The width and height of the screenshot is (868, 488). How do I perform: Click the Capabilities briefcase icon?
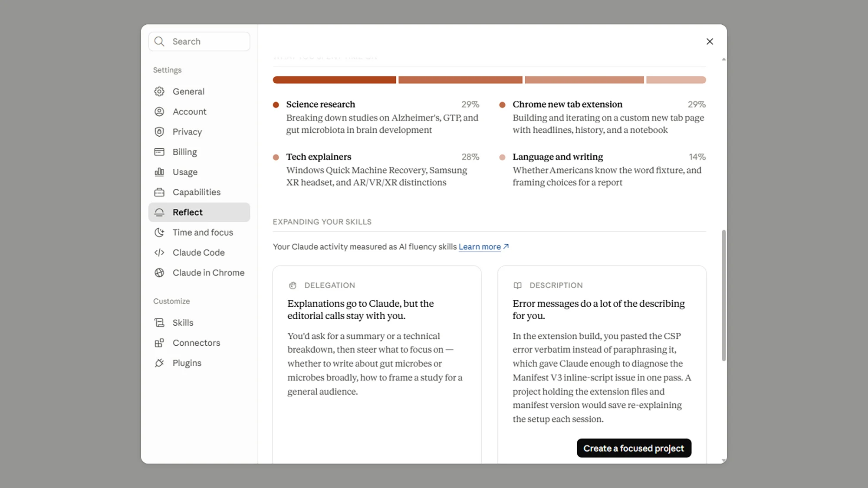click(x=159, y=192)
